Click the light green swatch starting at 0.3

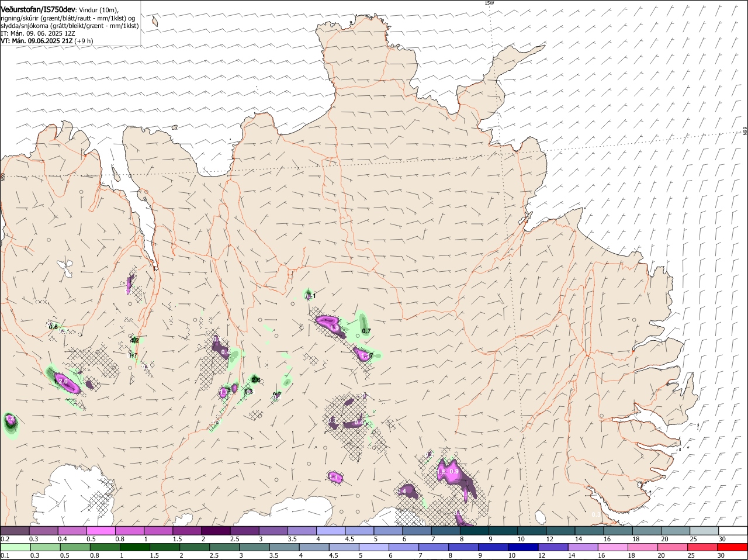[44, 547]
